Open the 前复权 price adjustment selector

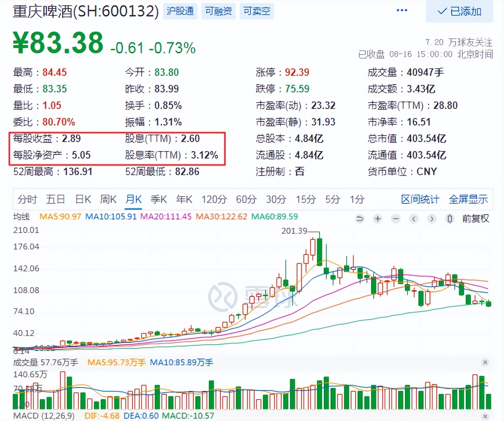coord(476,218)
